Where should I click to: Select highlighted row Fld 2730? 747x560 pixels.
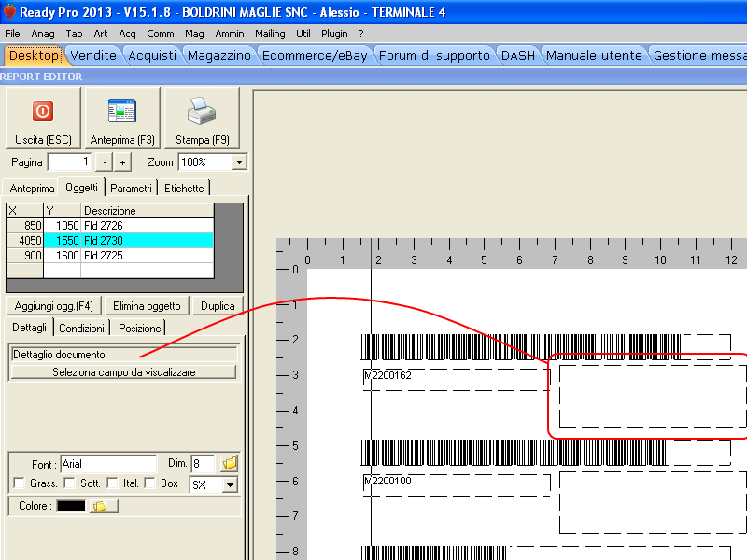[x=110, y=241]
